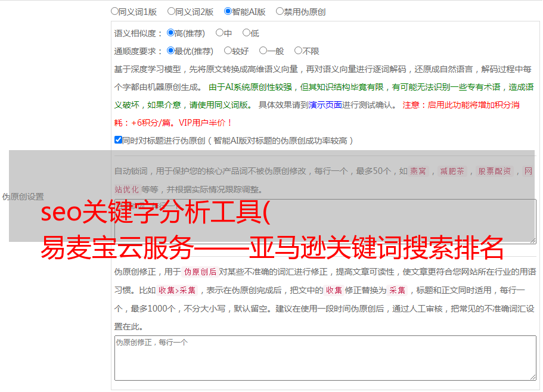This screenshot has height=392, width=543.
Task: Choose the 智能AI版 radio option
Action: (228, 11)
